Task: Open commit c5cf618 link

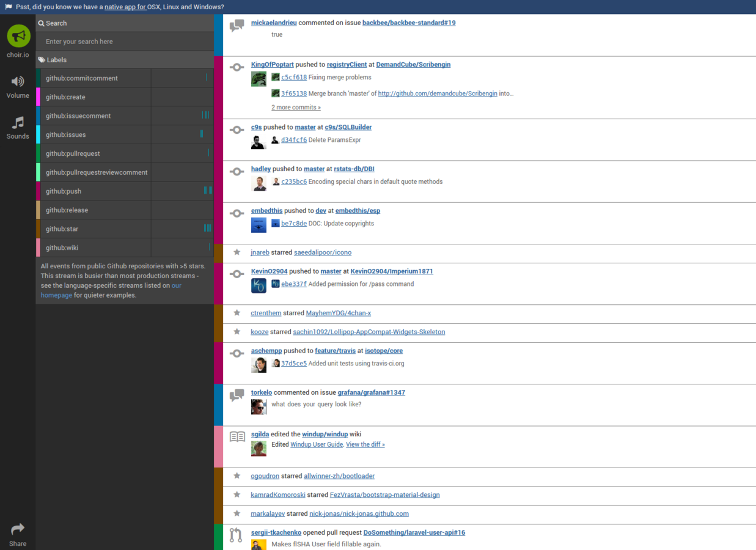Action: click(294, 78)
